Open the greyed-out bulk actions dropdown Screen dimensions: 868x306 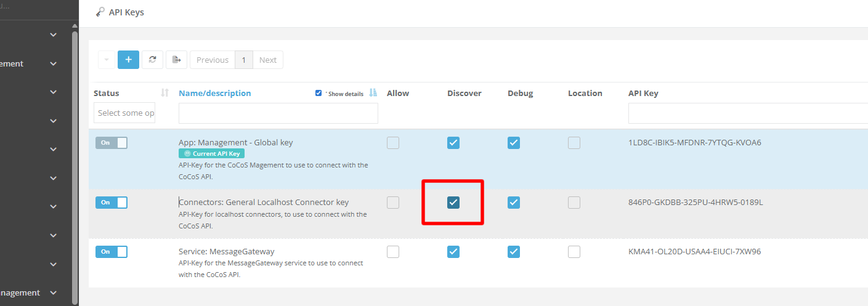tap(106, 60)
